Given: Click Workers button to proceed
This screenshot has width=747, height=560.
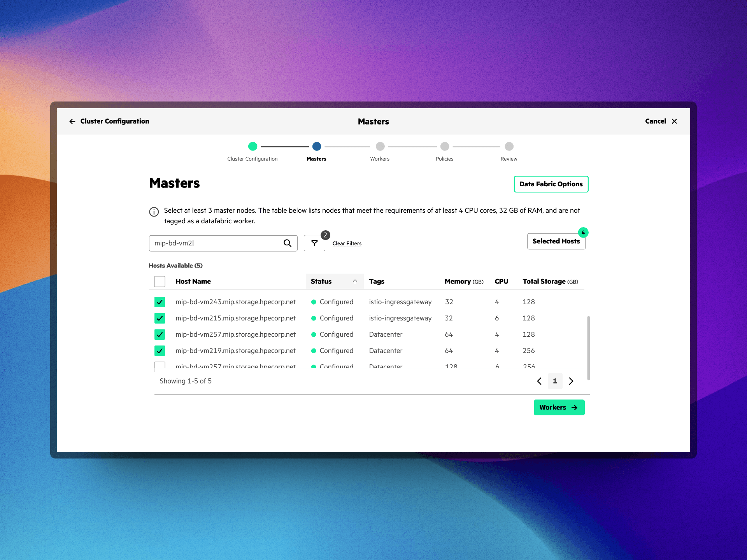Looking at the screenshot, I should pyautogui.click(x=559, y=407).
